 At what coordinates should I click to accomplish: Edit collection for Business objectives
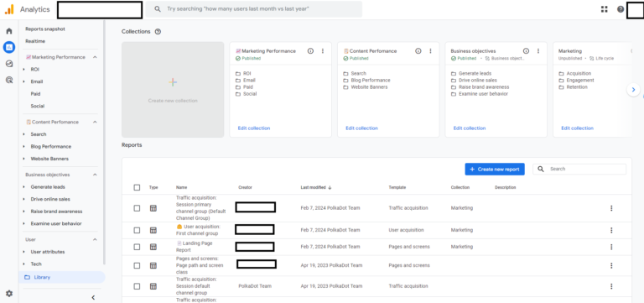click(x=470, y=128)
